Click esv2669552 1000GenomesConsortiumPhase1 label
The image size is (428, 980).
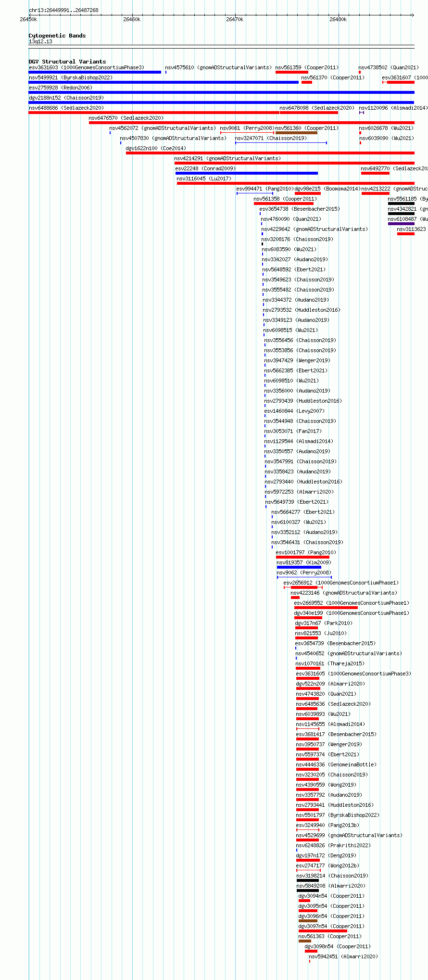[352, 603]
